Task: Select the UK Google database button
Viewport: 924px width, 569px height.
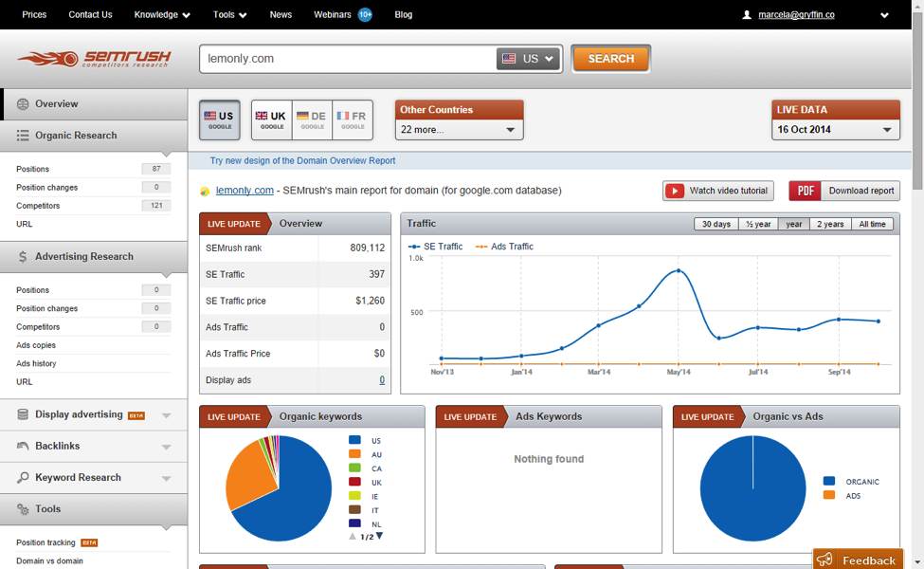Action: pyautogui.click(x=272, y=119)
